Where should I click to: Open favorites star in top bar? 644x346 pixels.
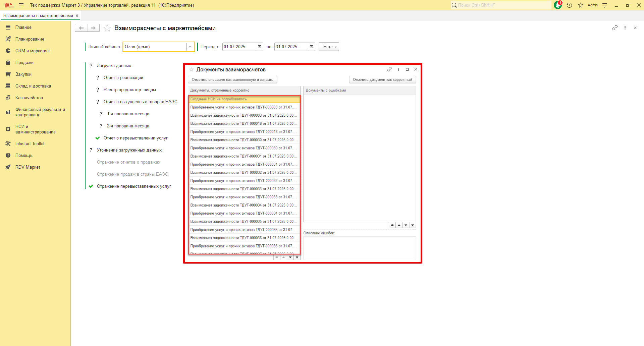(x=581, y=5)
